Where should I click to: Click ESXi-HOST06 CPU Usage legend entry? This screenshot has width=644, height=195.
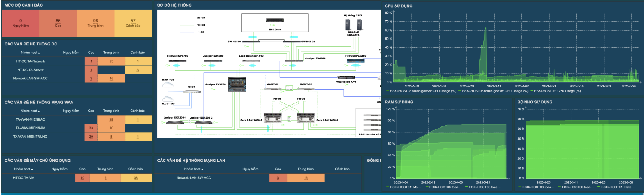493,91
